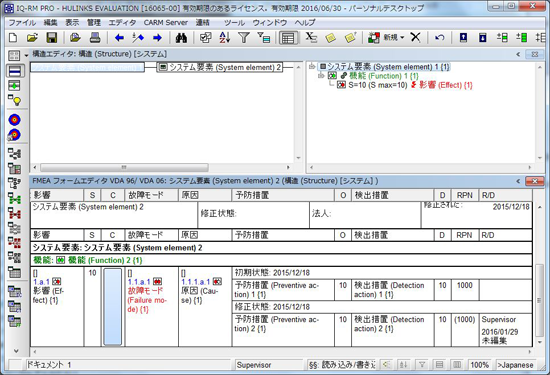Image resolution: width=550 pixels, height=375 pixels.
Task: Open file via the folder icon
Action: (32, 38)
